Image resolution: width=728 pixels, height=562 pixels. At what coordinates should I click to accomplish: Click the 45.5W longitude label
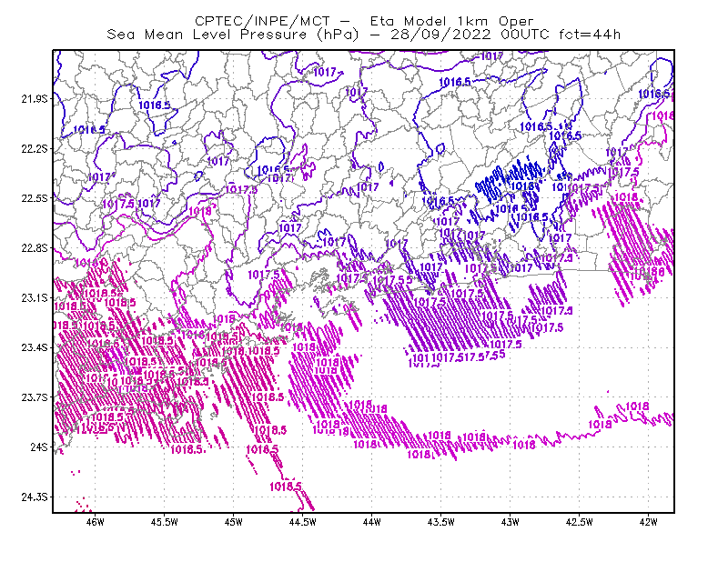(165, 522)
